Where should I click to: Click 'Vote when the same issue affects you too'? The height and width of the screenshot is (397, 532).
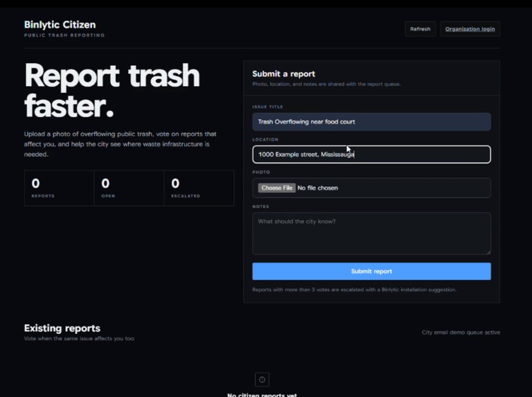click(79, 339)
